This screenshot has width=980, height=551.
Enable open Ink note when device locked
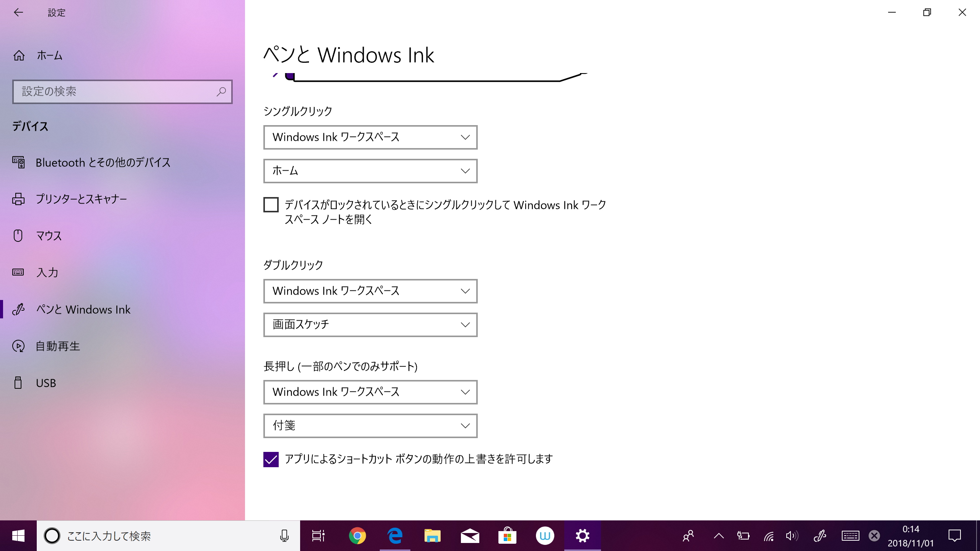(271, 205)
